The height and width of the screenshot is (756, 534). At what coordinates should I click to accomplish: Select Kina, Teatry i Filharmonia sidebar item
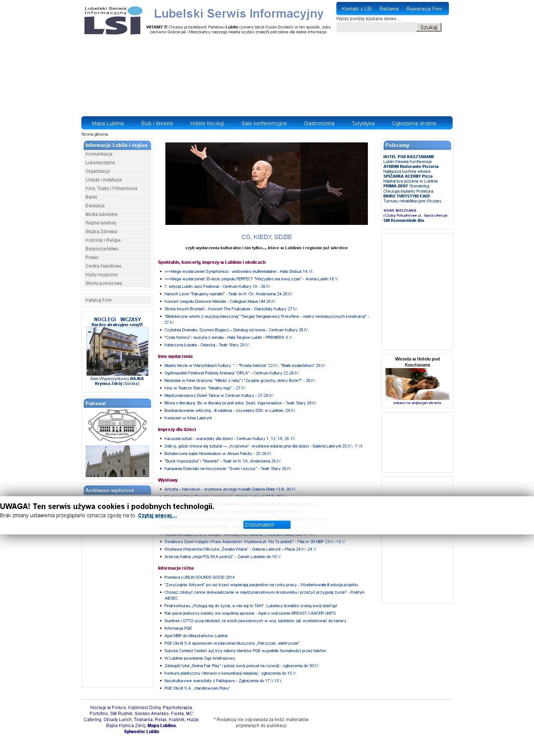point(111,189)
